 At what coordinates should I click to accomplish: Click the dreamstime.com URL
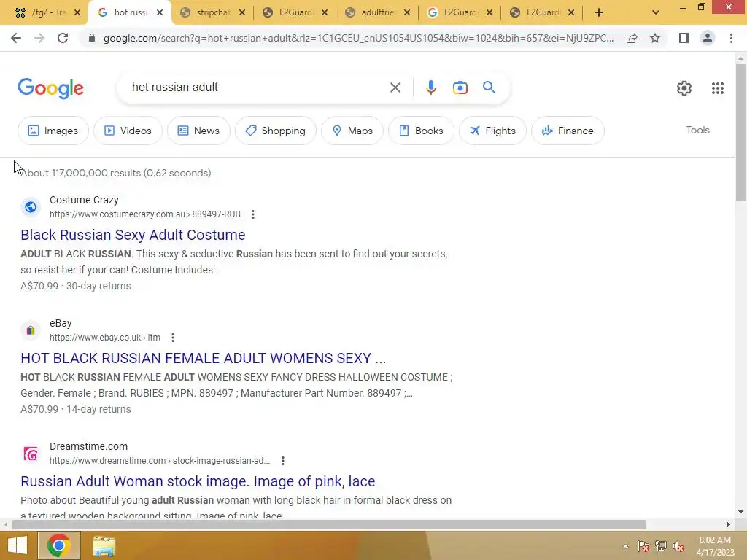(160, 461)
